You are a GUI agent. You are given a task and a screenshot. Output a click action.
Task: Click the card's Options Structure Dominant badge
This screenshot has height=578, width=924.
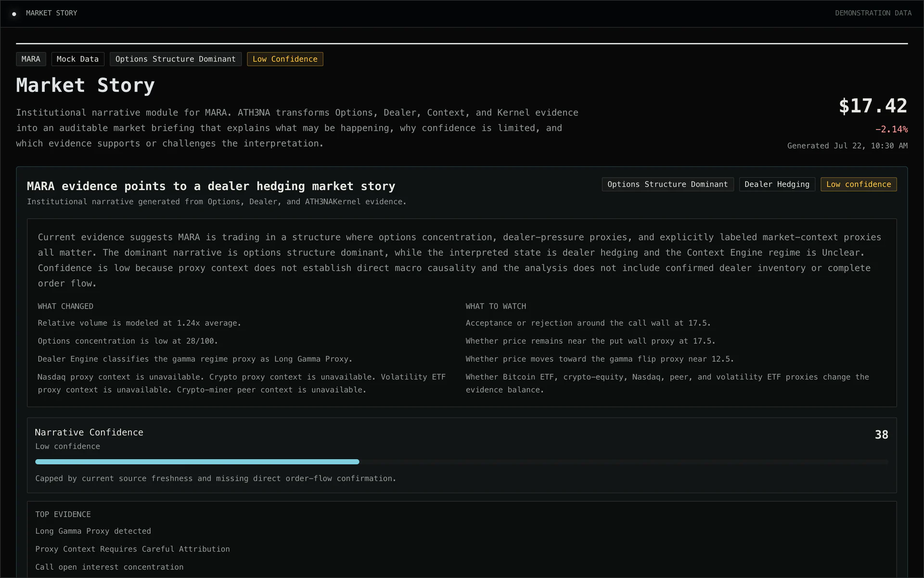(667, 184)
